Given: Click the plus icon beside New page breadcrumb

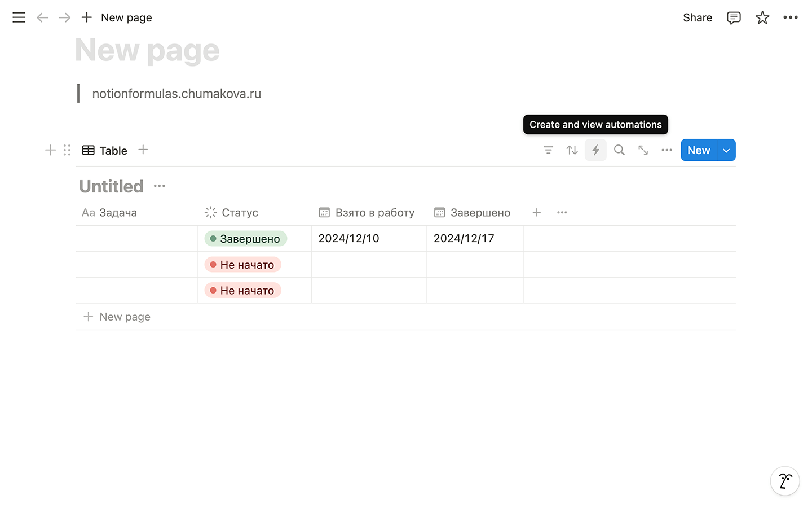Looking at the screenshot, I should [x=86, y=17].
